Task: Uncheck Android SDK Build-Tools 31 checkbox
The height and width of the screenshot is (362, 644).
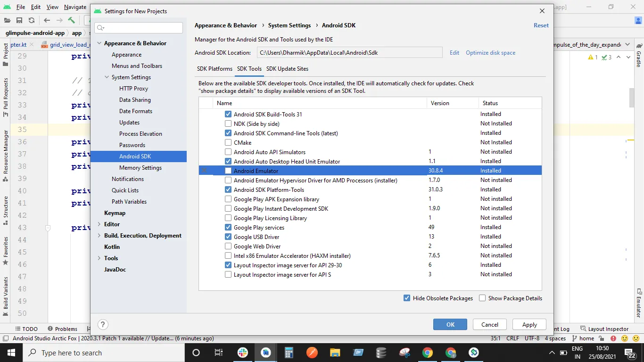Action: (x=228, y=114)
